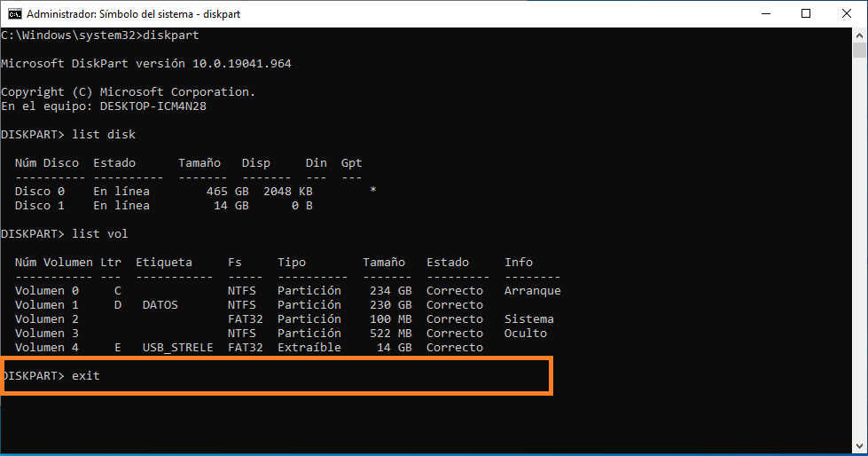Screen dimensions: 868x456
Task: Click the asterisk under the Gpt column
Action: tap(373, 192)
